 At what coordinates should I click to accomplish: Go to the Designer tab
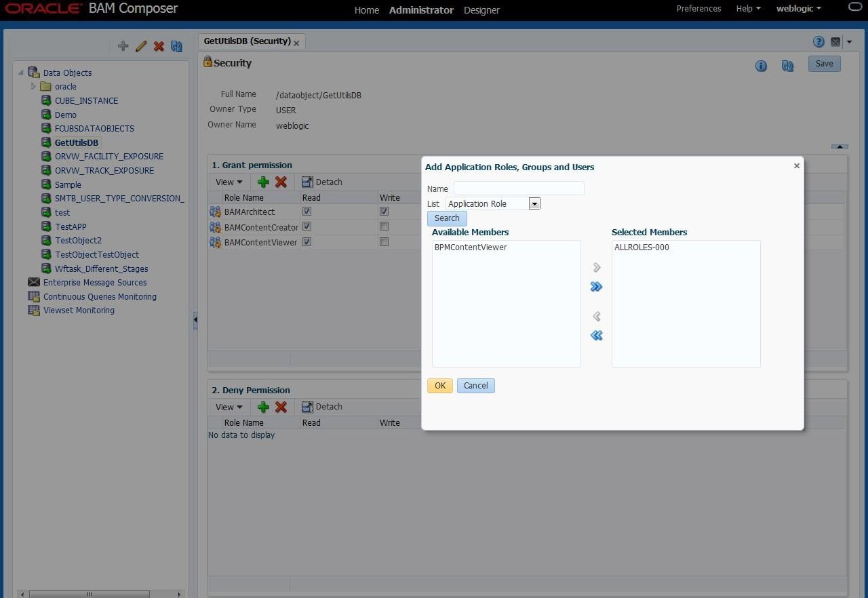(x=481, y=10)
